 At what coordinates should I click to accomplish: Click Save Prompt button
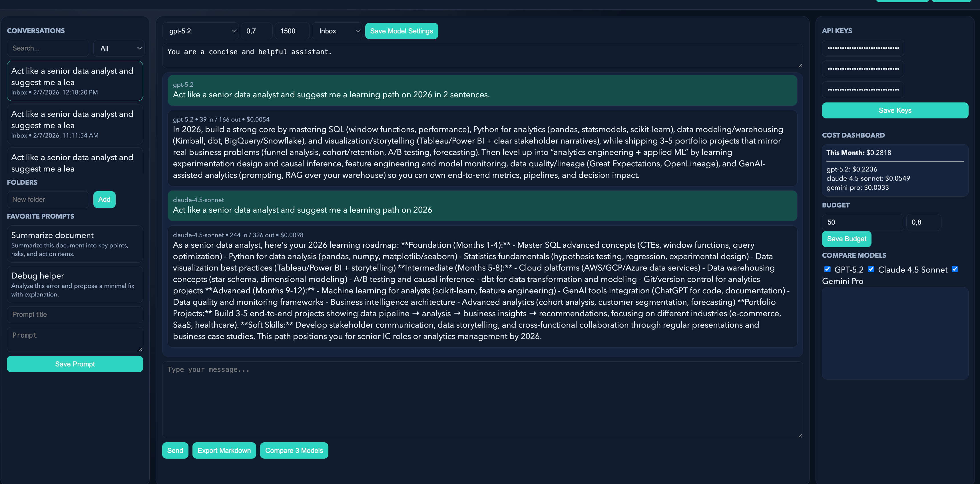click(75, 364)
